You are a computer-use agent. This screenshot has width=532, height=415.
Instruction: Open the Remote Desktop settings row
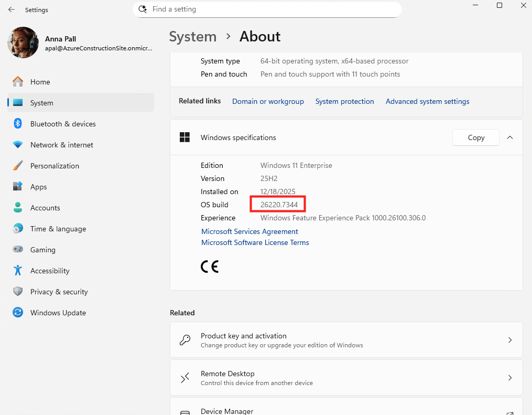tap(346, 378)
